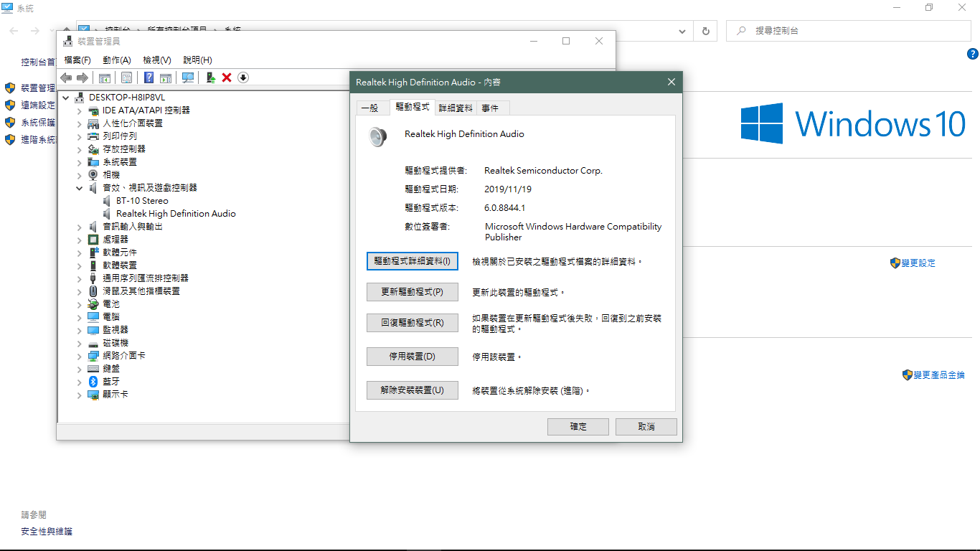
Task: Click computer icon beside DESKTOP-H8IP8VL
Action: [x=79, y=98]
